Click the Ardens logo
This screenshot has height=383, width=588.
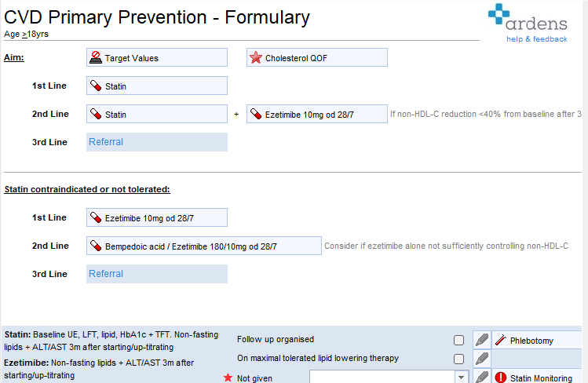[526, 19]
